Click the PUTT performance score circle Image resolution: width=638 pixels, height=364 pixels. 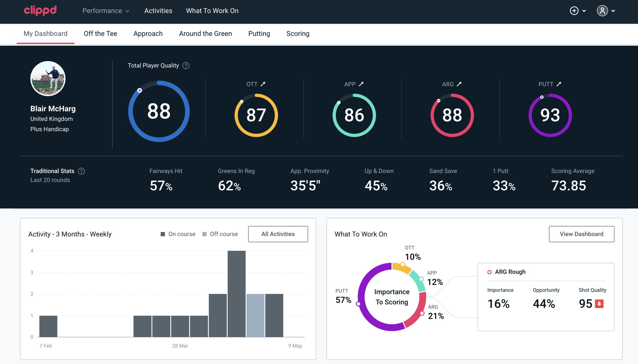tap(550, 115)
